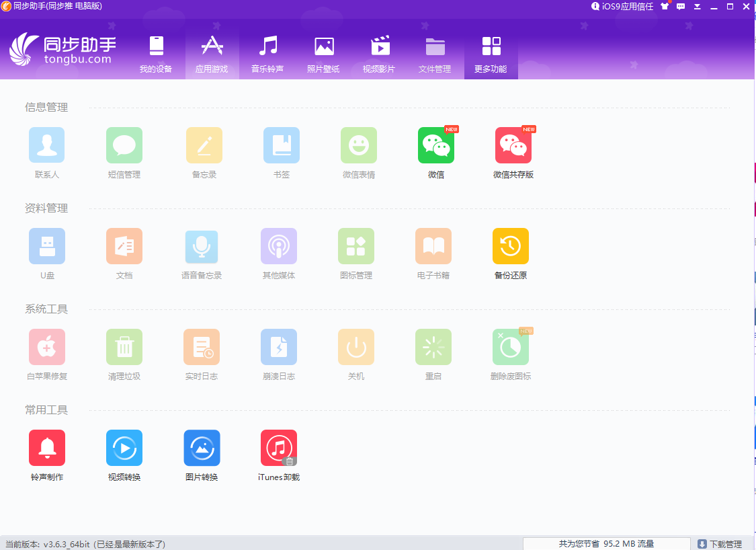Go to 文件管理 tab
The height and width of the screenshot is (550, 756).
pyautogui.click(x=435, y=54)
